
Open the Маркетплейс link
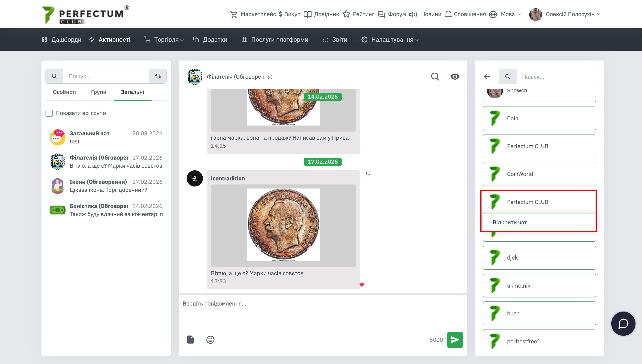[258, 14]
